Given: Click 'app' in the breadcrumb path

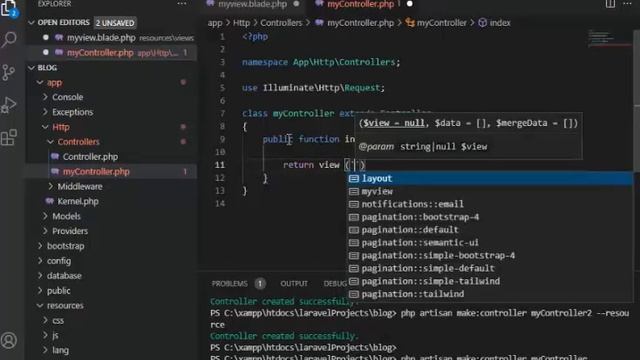Looking at the screenshot, I should [x=215, y=23].
